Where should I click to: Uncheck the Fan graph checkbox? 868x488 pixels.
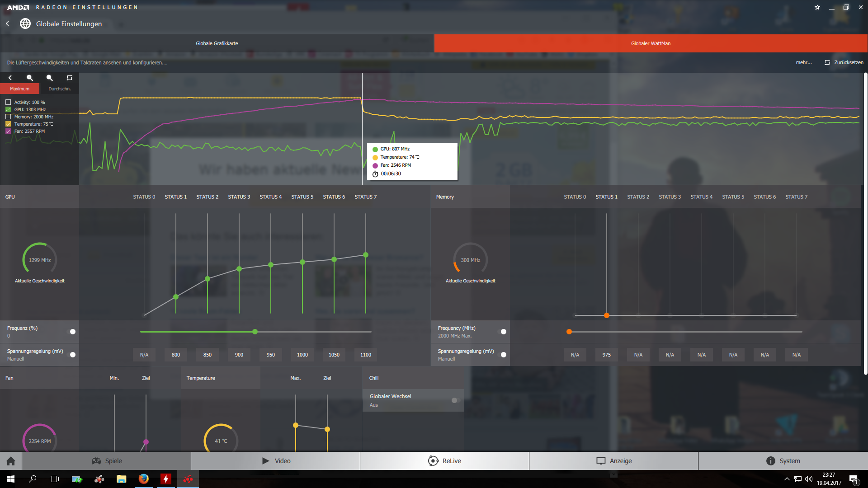[8, 131]
